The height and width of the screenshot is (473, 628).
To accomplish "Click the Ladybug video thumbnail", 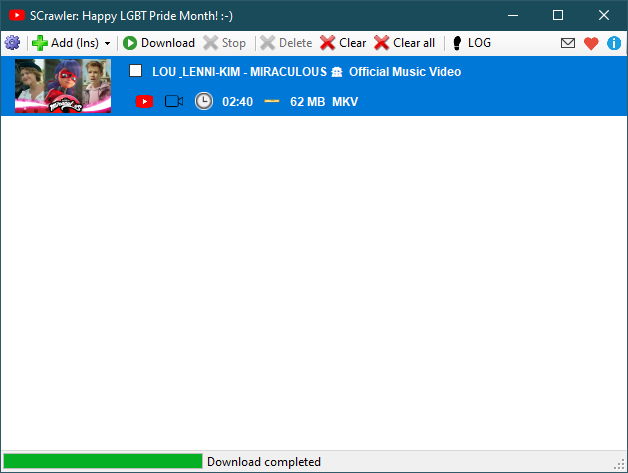I will (63, 86).
